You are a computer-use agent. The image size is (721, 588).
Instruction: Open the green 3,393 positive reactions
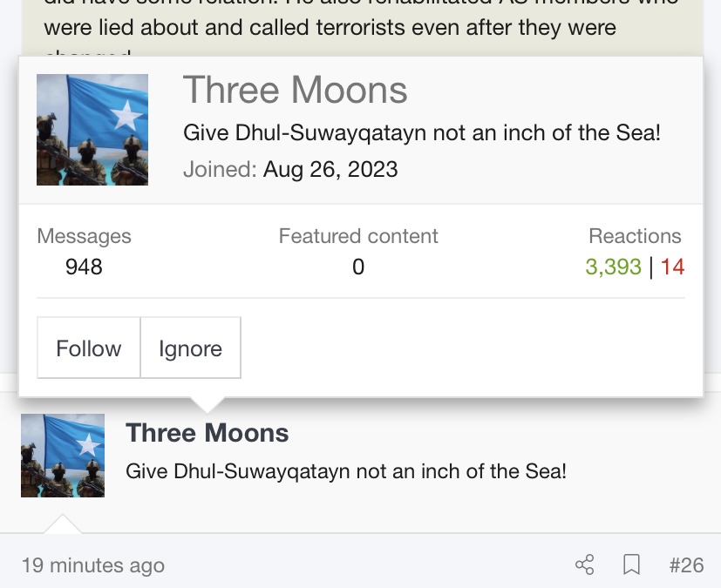(613, 267)
